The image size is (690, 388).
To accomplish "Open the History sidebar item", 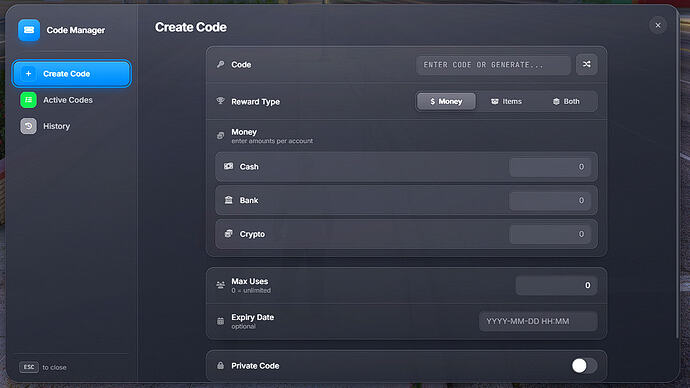I will coord(71,126).
